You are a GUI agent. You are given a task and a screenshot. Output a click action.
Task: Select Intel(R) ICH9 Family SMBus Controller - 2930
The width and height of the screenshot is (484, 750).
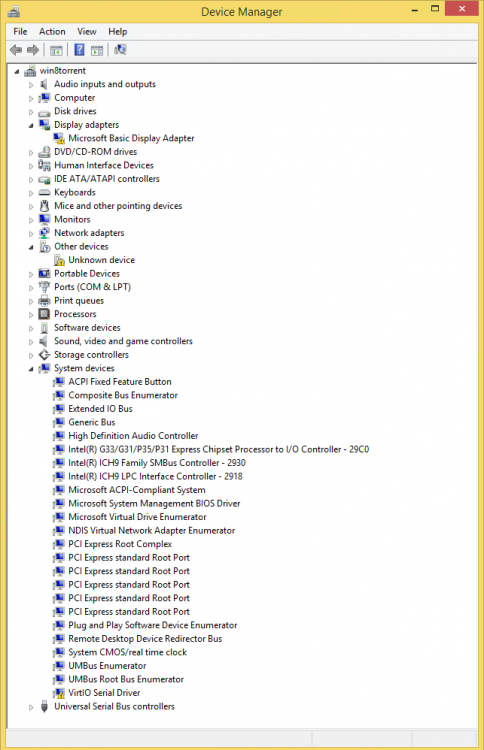pyautogui.click(x=157, y=463)
